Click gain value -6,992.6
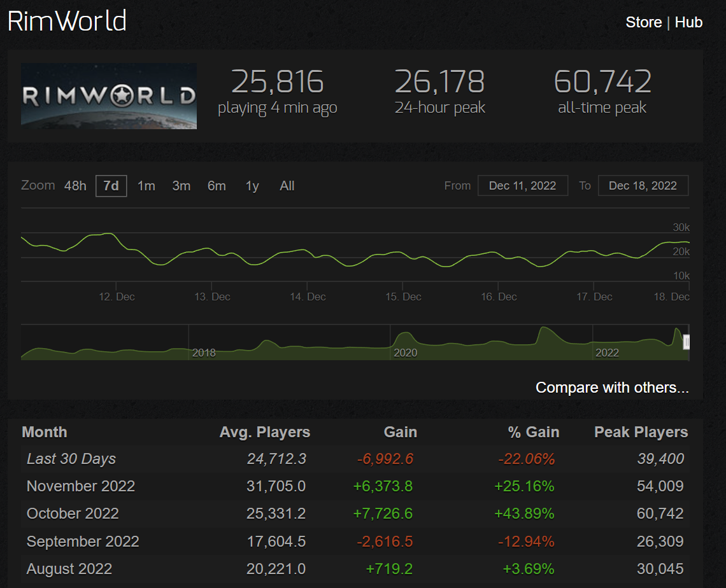726x588 pixels. click(385, 459)
